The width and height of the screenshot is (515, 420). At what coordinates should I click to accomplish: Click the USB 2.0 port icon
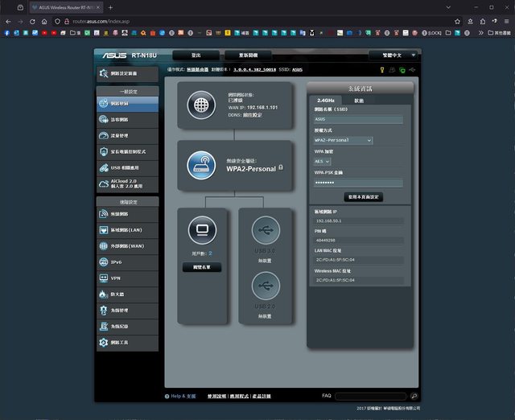(x=266, y=286)
